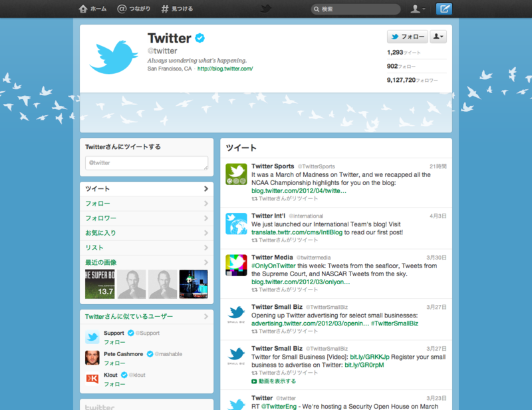This screenshot has width=532, height=410.
Task: Click the Support account avatar
Action: pos(92,337)
